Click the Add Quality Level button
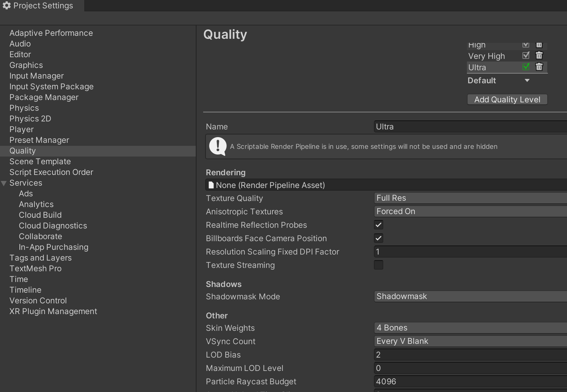 (507, 100)
